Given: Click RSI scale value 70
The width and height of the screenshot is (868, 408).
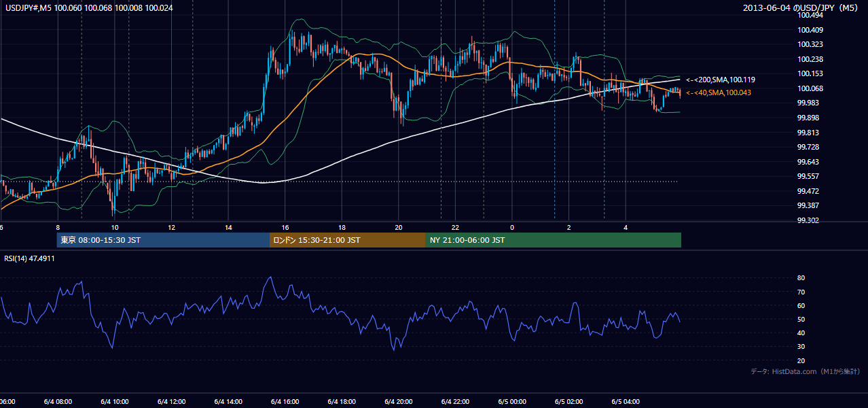Looking at the screenshot, I should (801, 292).
